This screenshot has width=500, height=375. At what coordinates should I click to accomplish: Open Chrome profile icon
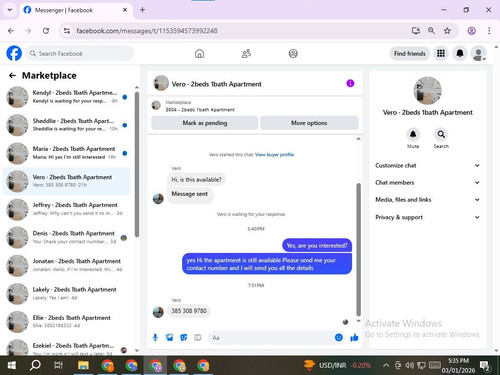(x=471, y=31)
